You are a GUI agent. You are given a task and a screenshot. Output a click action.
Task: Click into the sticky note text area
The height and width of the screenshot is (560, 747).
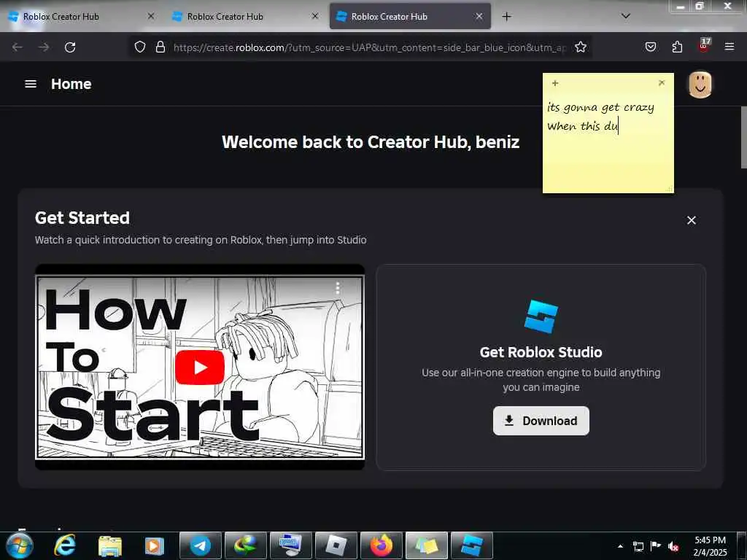[x=608, y=143]
